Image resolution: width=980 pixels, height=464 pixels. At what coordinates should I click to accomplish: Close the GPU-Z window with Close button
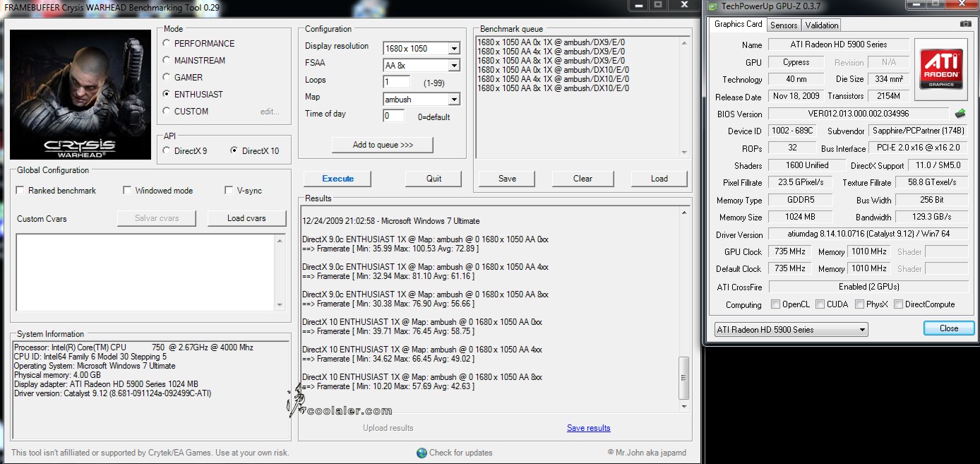(949, 328)
